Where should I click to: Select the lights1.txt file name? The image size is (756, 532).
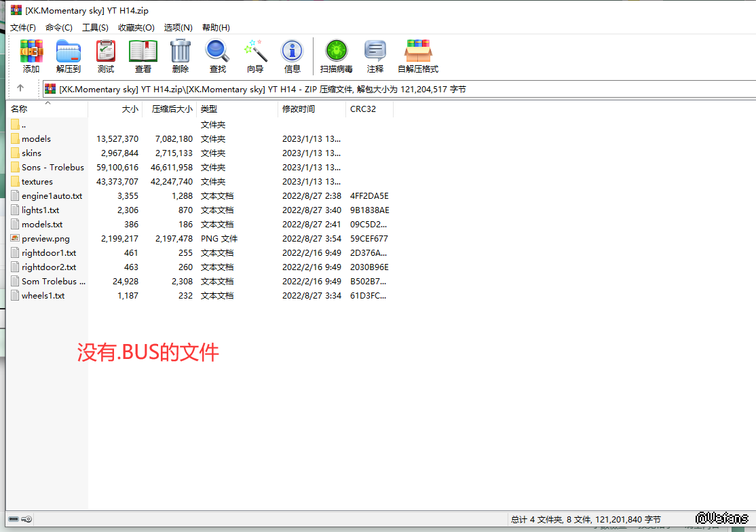click(41, 210)
